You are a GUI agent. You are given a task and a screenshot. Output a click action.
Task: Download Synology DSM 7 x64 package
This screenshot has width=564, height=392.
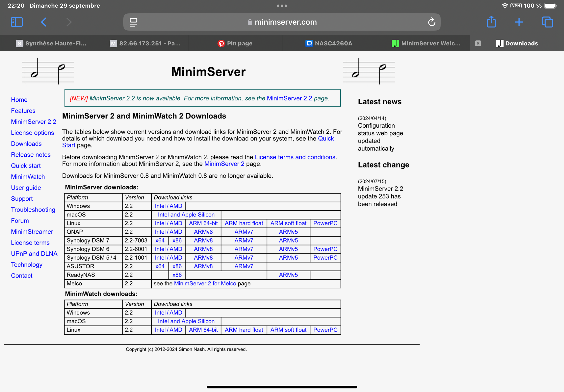click(x=160, y=240)
